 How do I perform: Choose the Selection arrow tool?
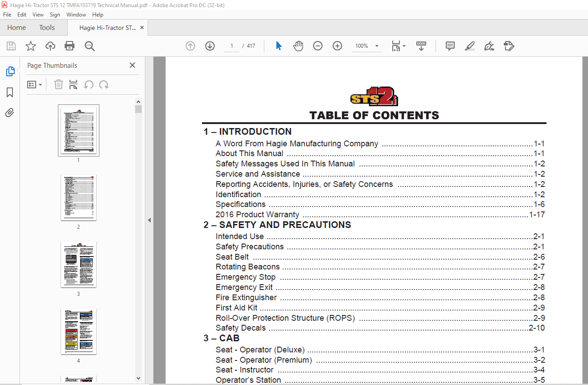click(279, 46)
